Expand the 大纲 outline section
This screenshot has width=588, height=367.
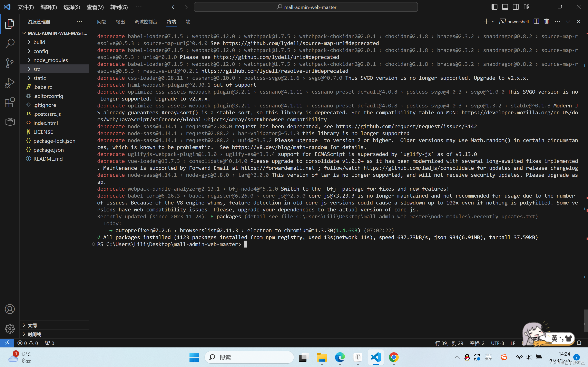click(32, 325)
